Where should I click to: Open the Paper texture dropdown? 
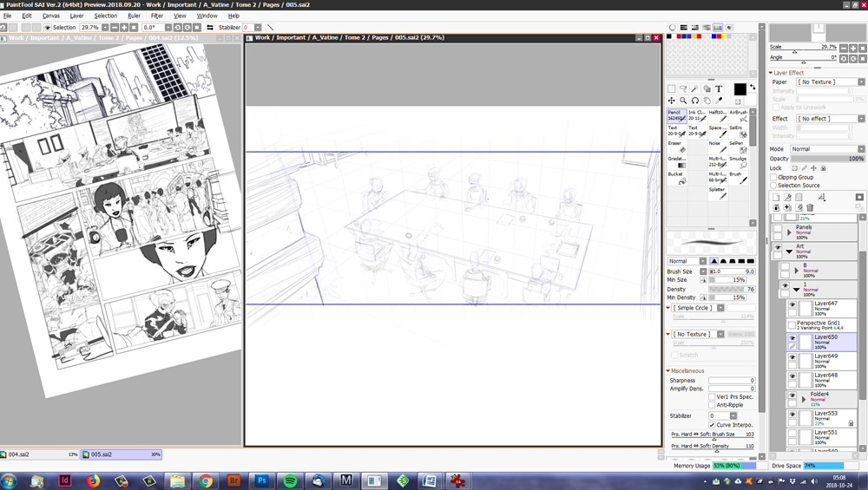(831, 82)
